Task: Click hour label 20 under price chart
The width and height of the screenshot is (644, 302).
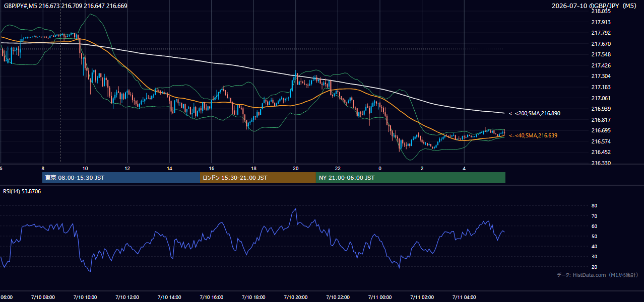Action: 295,168
